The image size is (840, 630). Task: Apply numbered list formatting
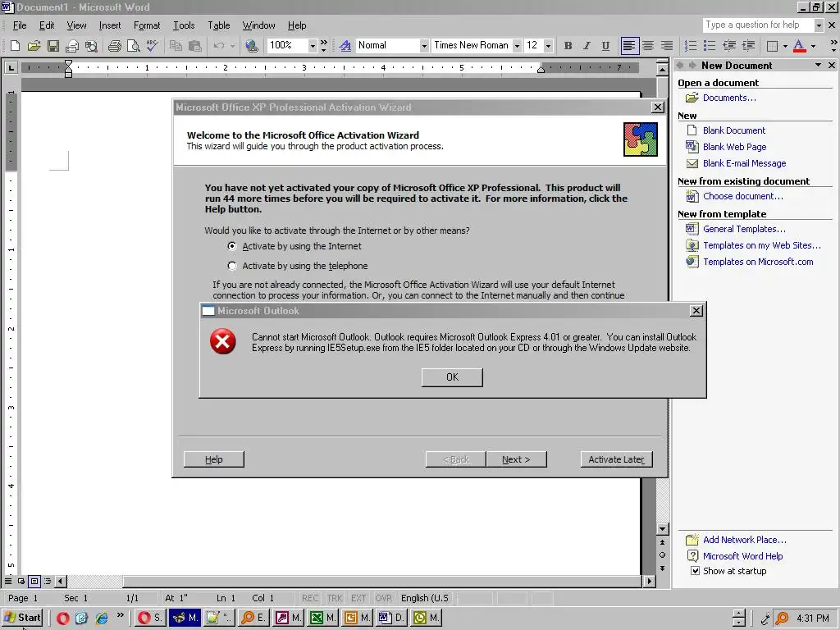pos(691,46)
